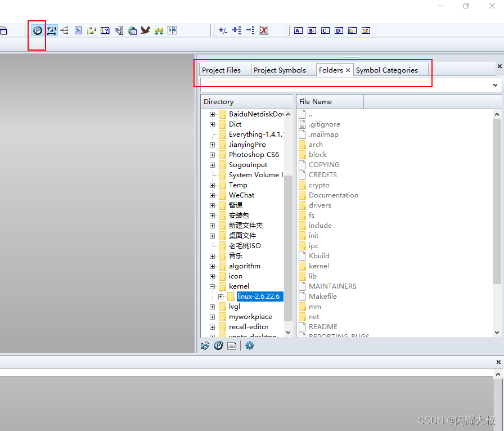Open the Documentation folder entry
504x431 pixels.
point(334,195)
